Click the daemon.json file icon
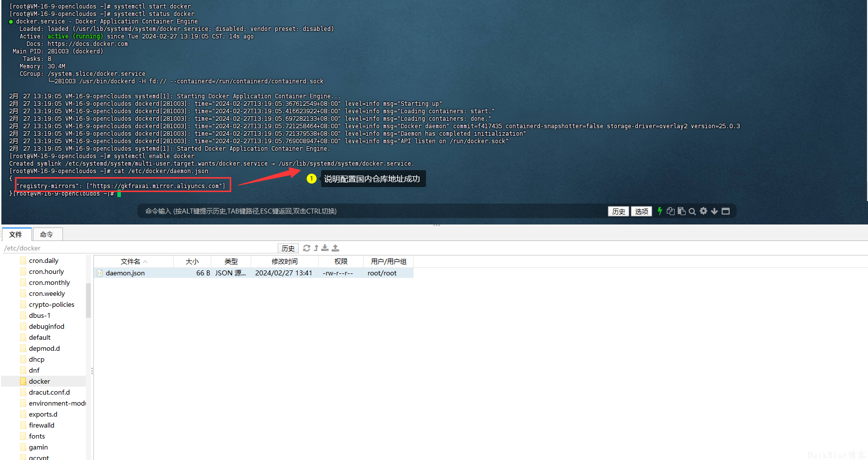Screen dimensions: 868x460 click(100, 273)
